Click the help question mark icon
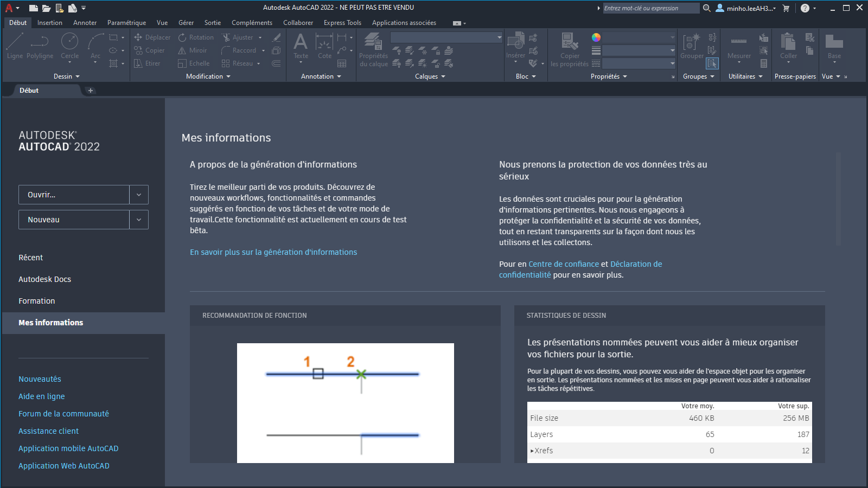868x488 pixels. (805, 8)
